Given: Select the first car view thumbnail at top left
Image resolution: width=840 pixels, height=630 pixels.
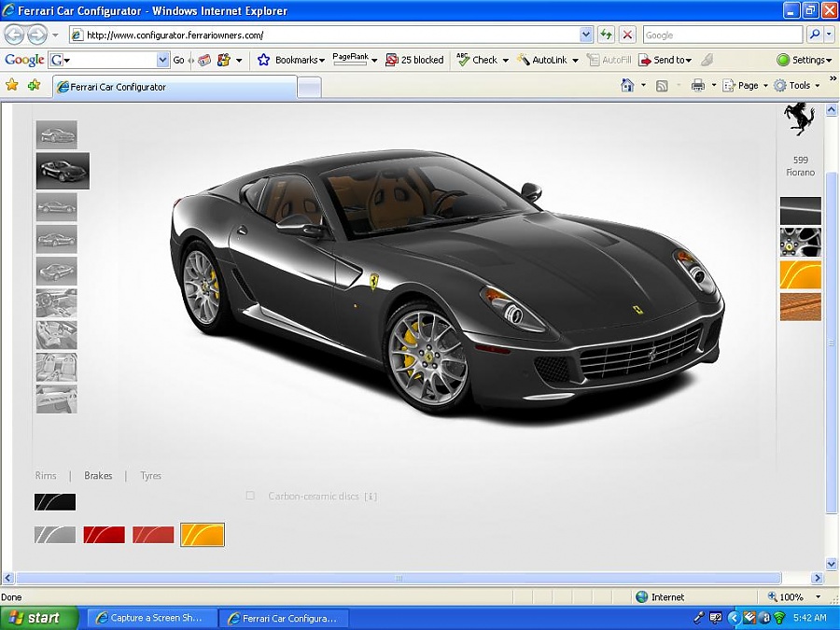Looking at the screenshot, I should tap(57, 134).
